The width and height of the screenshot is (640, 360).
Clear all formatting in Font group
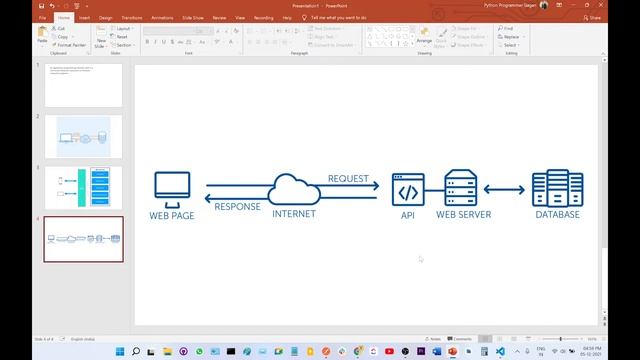[236, 31]
